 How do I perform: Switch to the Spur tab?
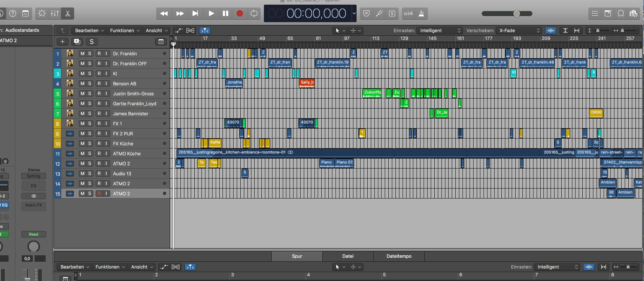(x=297, y=256)
